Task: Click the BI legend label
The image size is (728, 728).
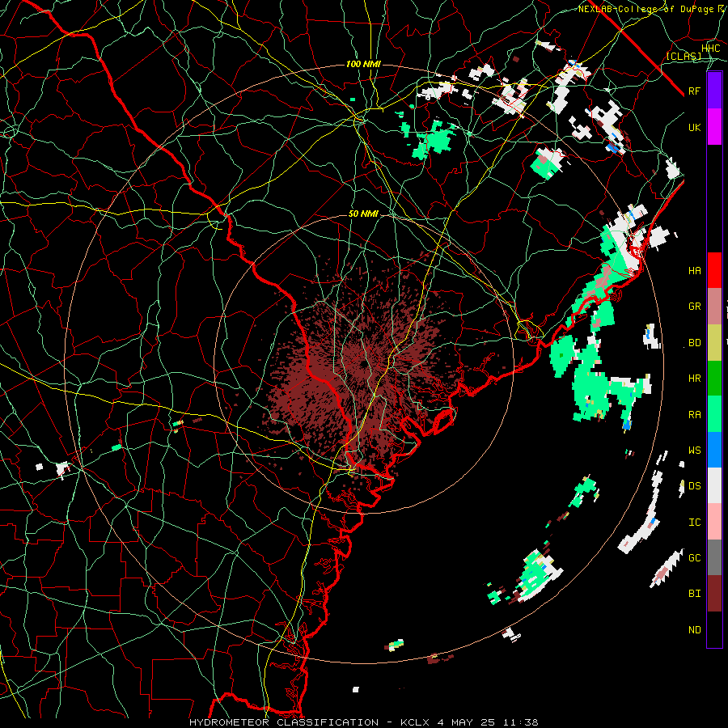Action: pos(694,594)
